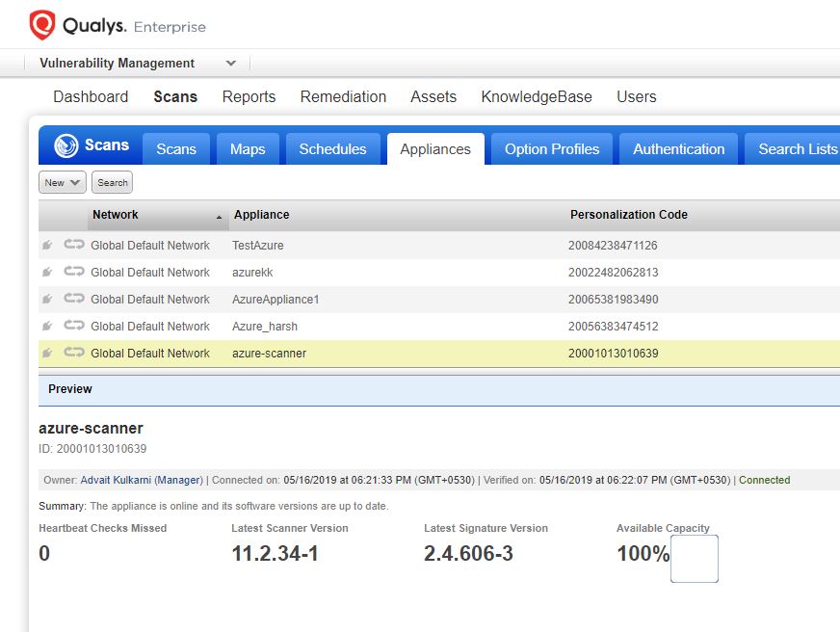Click the plug icon on TestAzure row
840x632 pixels.
[46, 245]
